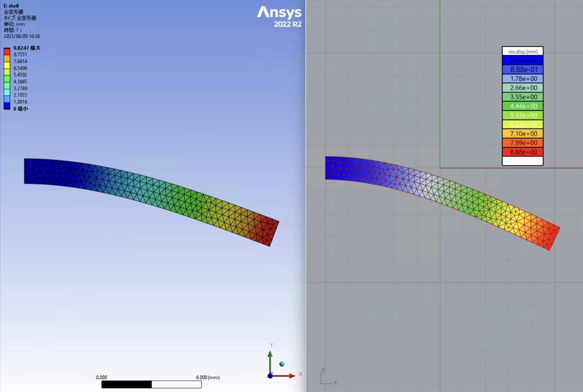The image size is (583, 392).
Task: Click the 8.88e+00 red legend cell
Action: click(523, 152)
